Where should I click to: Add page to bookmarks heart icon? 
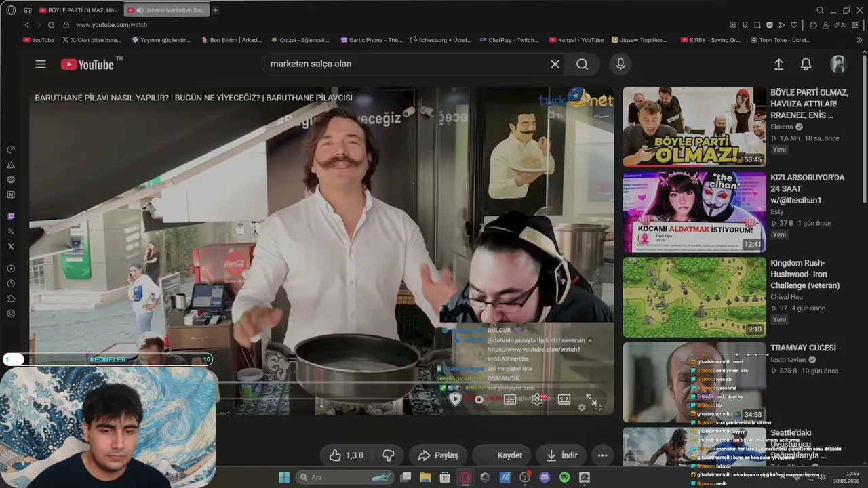click(x=795, y=25)
